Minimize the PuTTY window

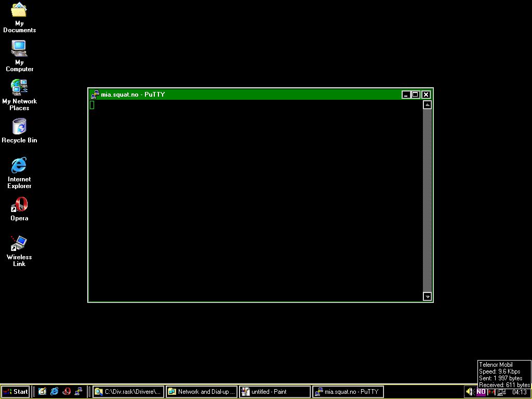[x=406, y=95]
